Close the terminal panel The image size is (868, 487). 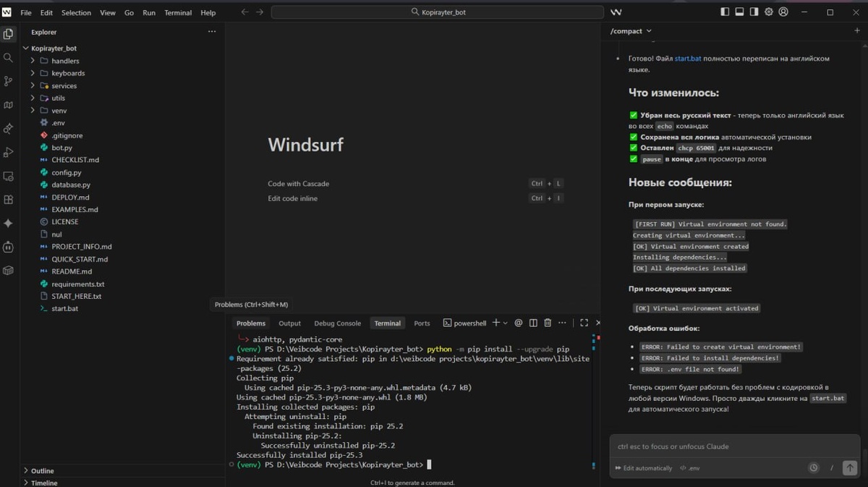tap(598, 323)
